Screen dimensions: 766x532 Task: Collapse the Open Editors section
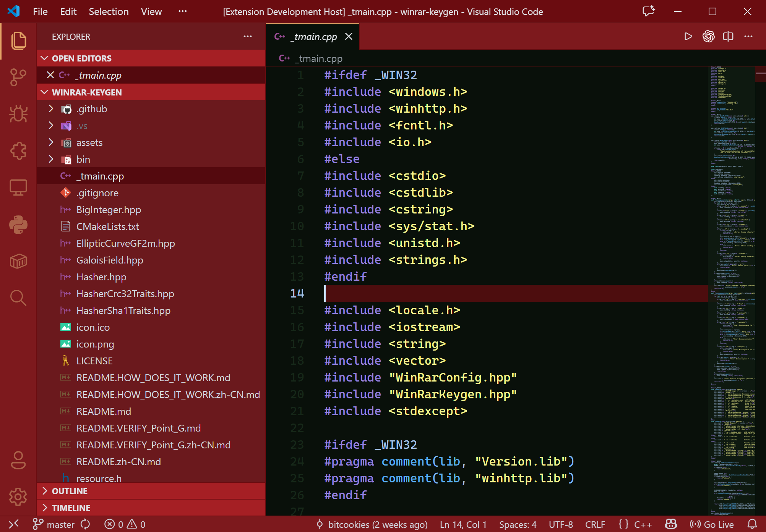pyautogui.click(x=151, y=58)
